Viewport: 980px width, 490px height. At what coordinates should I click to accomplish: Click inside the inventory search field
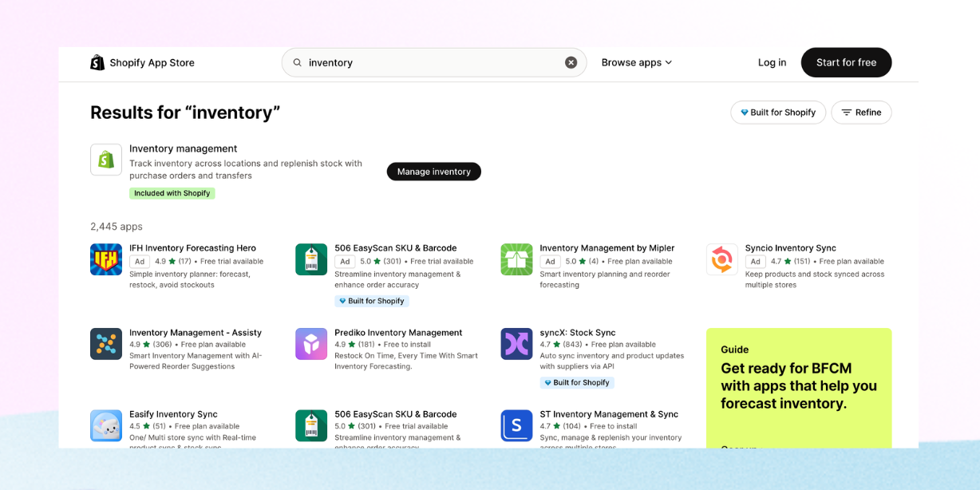[434, 62]
